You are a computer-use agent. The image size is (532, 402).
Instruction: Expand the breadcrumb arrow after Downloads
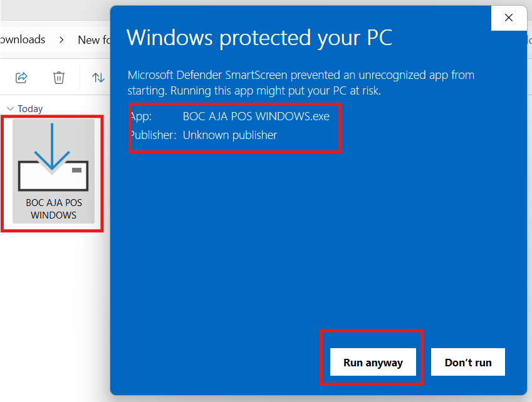coord(61,40)
